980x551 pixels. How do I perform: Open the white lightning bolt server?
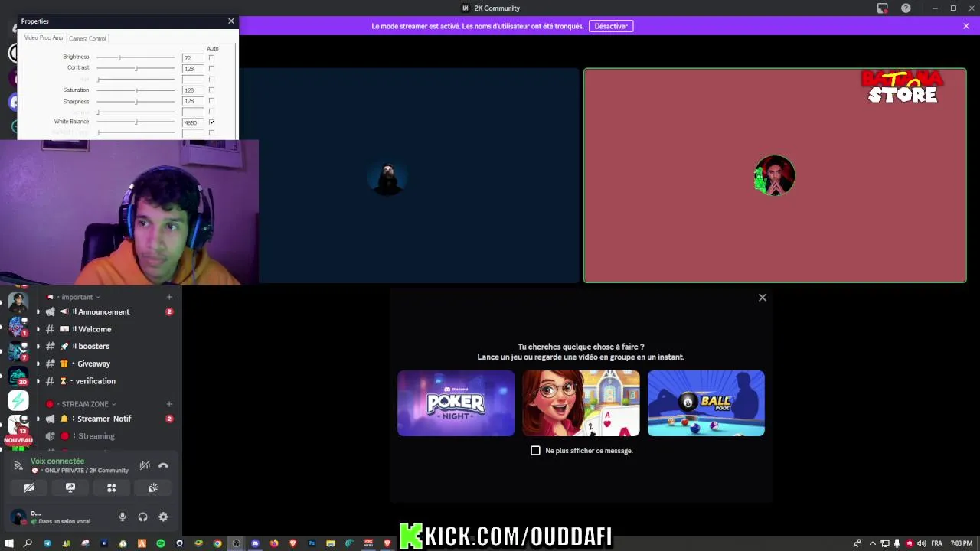pos(18,400)
